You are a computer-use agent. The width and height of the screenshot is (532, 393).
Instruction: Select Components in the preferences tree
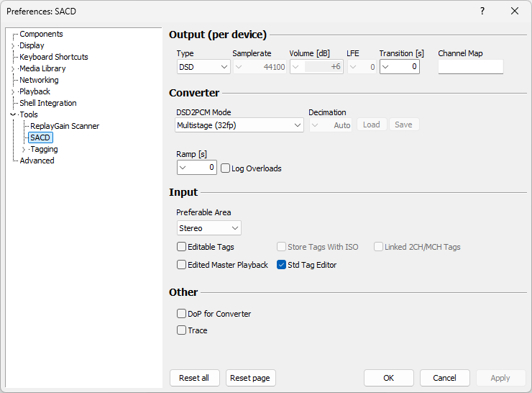41,34
